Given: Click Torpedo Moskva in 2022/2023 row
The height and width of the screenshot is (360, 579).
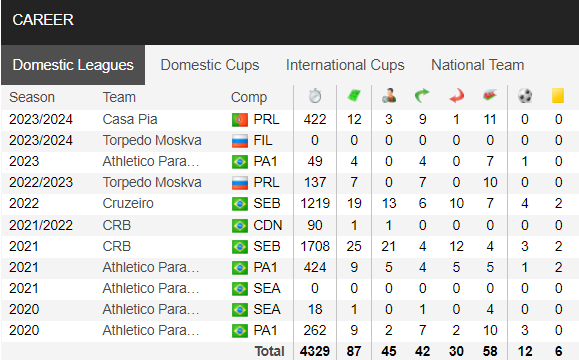Looking at the screenshot, I should 152,182.
